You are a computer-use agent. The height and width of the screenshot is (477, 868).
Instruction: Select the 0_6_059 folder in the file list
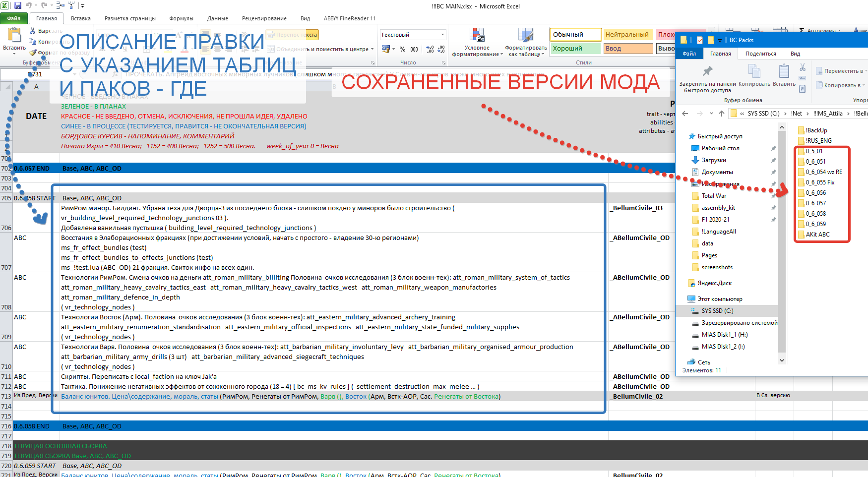(x=815, y=224)
